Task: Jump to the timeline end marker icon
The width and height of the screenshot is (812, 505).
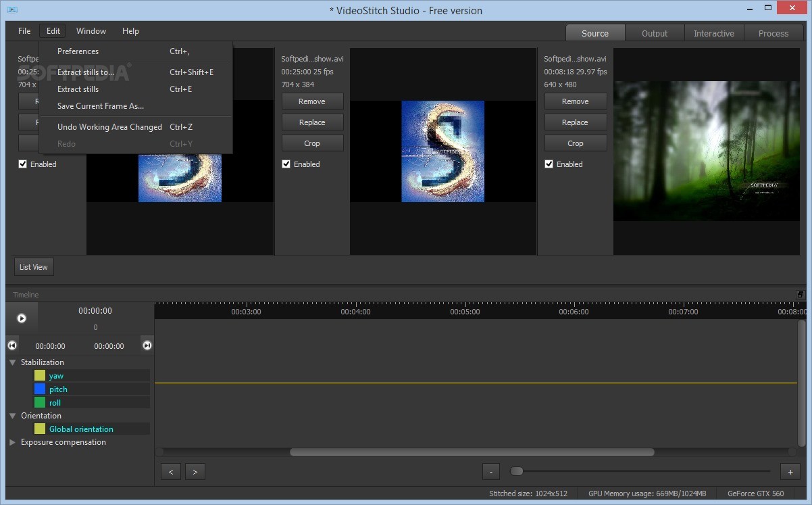Action: pos(147,345)
